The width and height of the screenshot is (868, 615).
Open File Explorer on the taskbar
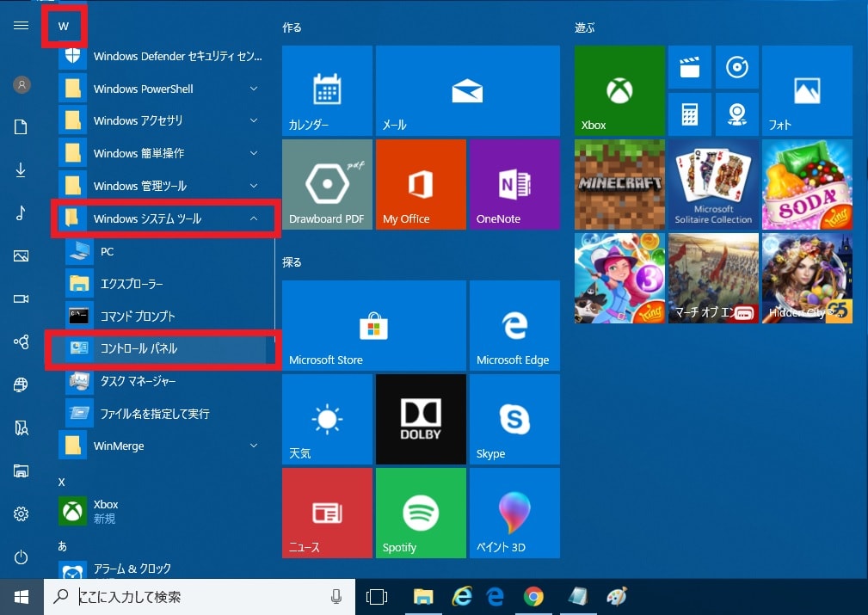(x=423, y=597)
